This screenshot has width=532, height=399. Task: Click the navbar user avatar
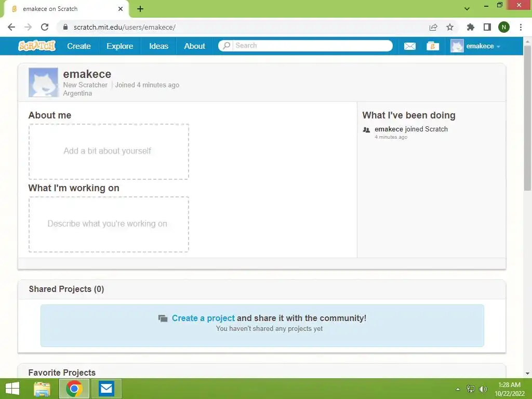click(x=457, y=46)
